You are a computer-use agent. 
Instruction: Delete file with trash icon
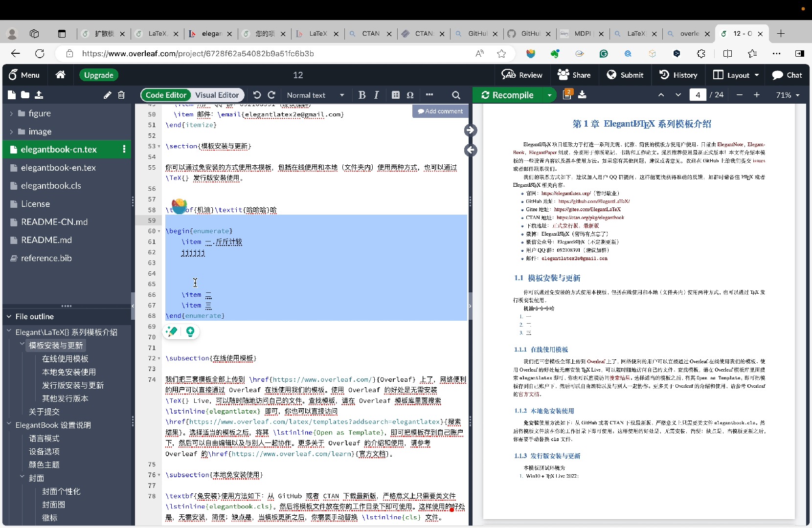(x=121, y=95)
